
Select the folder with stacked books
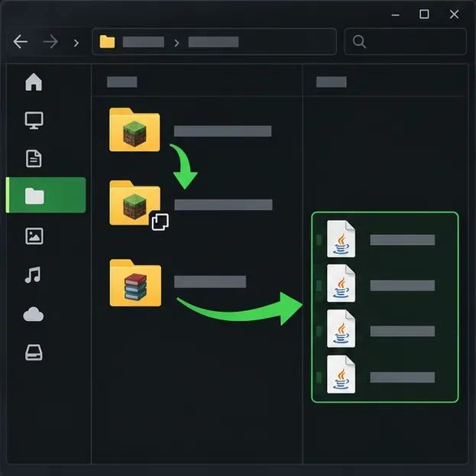tap(135, 283)
